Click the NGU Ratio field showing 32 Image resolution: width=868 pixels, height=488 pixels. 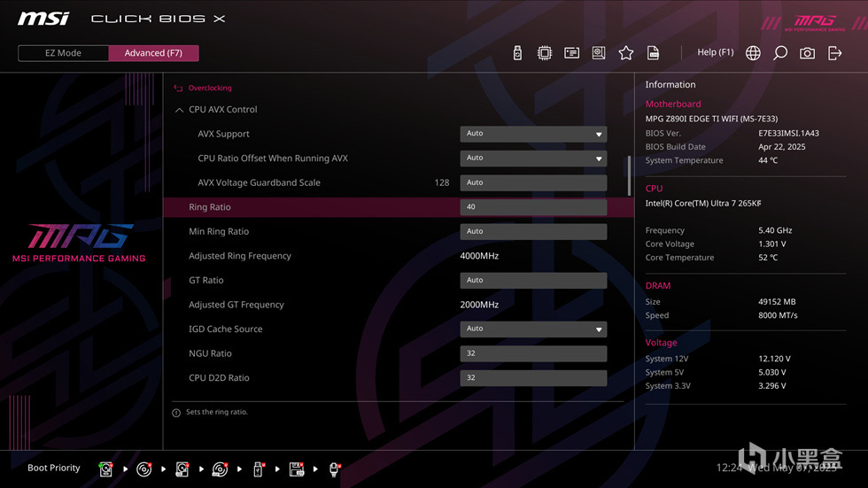click(x=533, y=353)
